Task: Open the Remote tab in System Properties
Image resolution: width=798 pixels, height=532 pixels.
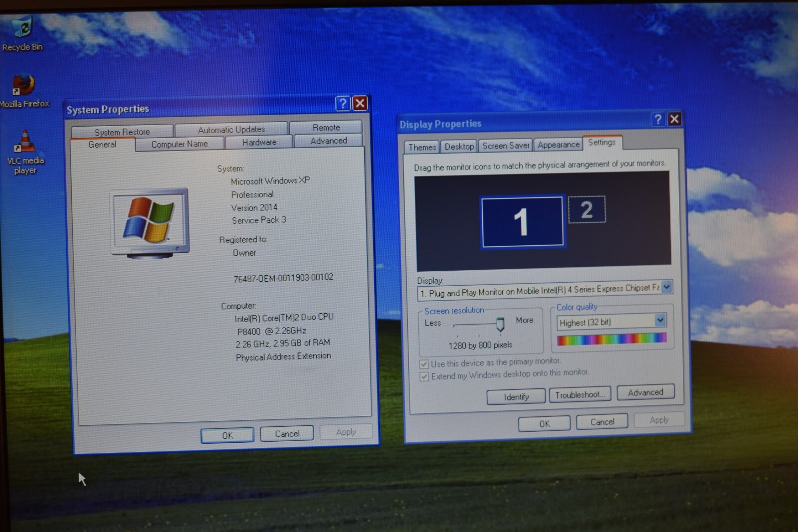Action: [x=326, y=127]
